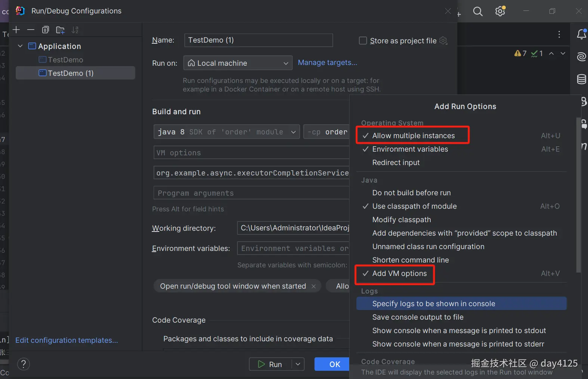Select Specify logs to be shown in console

461,304
